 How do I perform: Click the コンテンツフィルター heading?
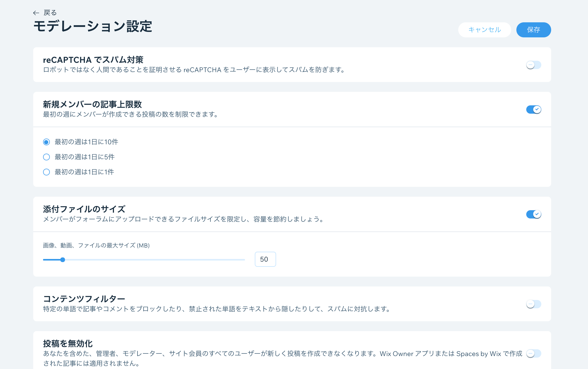[x=84, y=299]
